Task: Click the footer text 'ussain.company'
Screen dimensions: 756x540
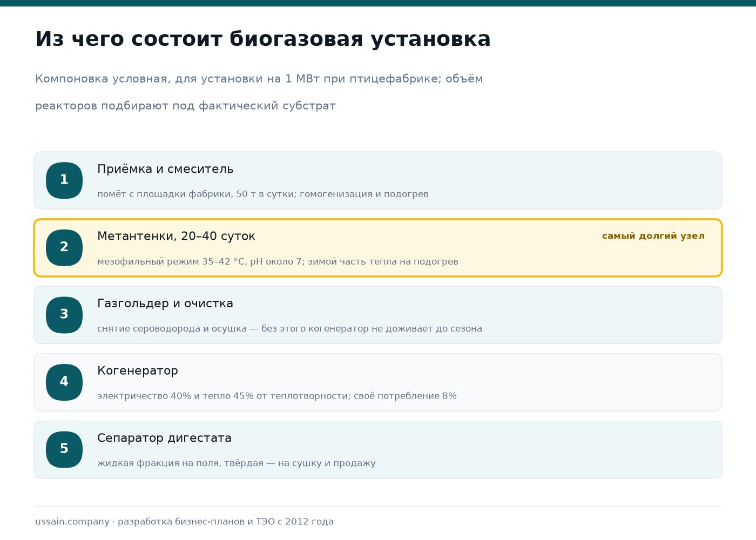Action: click(x=72, y=522)
